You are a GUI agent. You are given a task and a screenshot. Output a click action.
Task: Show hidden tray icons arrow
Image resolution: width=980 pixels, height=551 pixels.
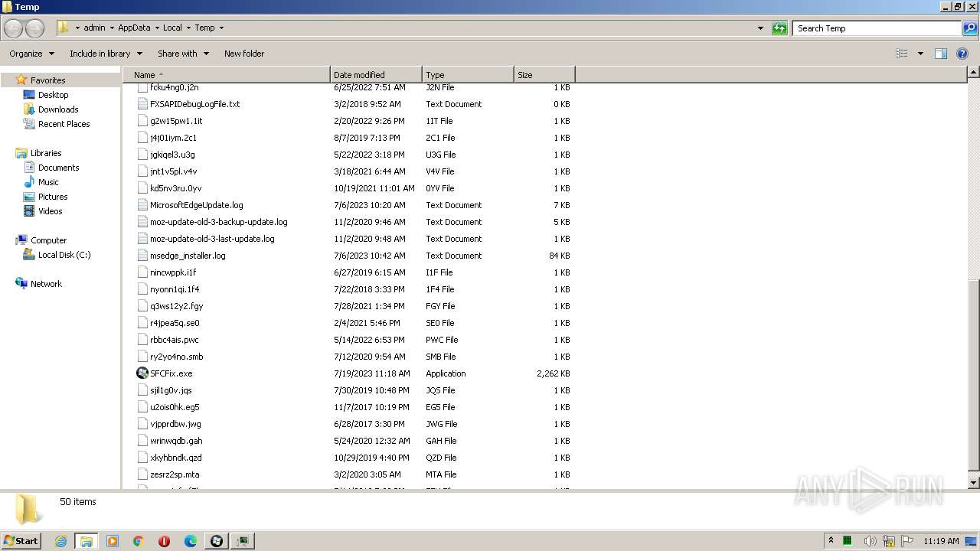(831, 540)
